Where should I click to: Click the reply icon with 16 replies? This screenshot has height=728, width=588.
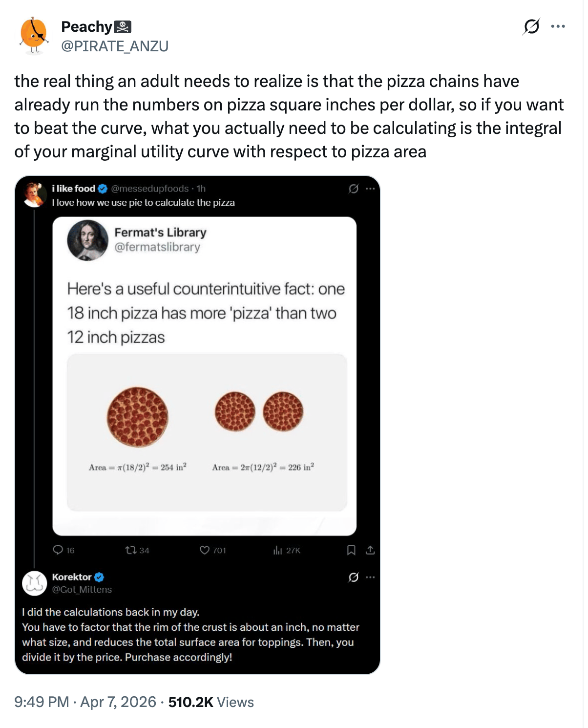coord(58,550)
